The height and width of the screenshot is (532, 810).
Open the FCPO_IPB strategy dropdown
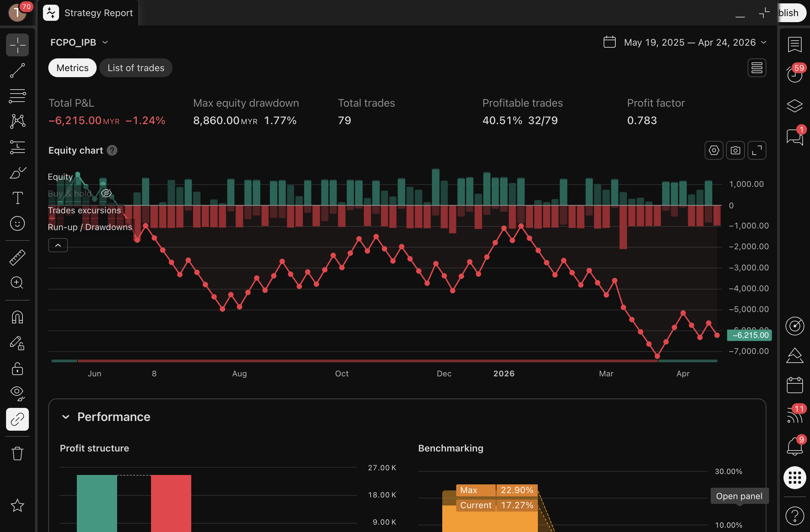click(x=79, y=42)
